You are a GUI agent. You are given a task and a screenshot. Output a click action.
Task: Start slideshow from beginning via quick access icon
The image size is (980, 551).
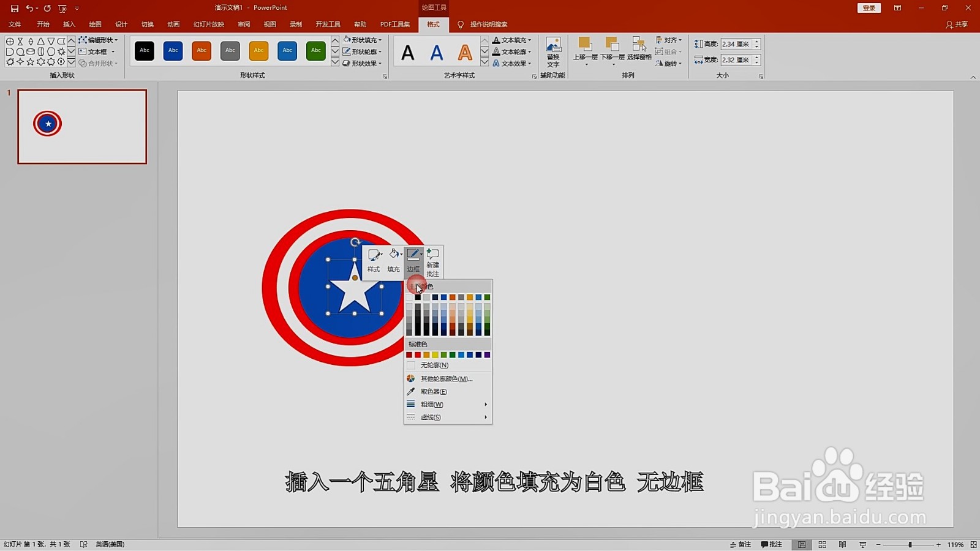(62, 8)
